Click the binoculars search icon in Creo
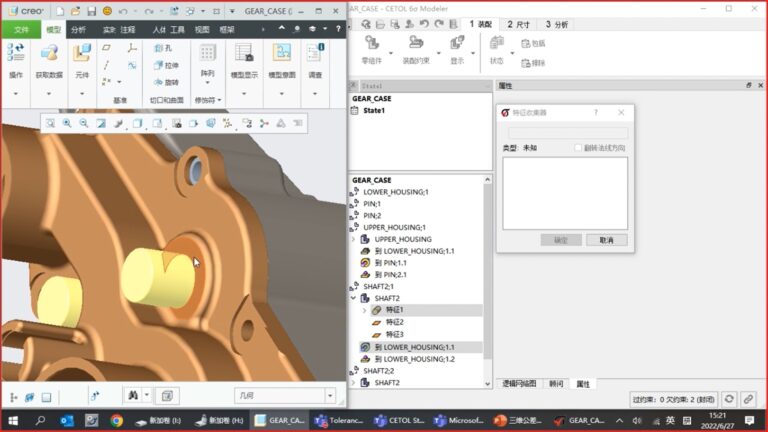 [x=133, y=395]
